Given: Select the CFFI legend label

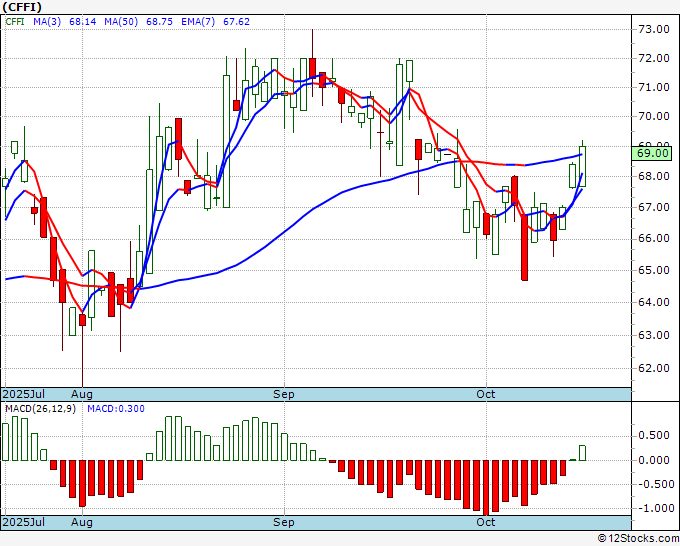Looking at the screenshot, I should pyautogui.click(x=15, y=22).
